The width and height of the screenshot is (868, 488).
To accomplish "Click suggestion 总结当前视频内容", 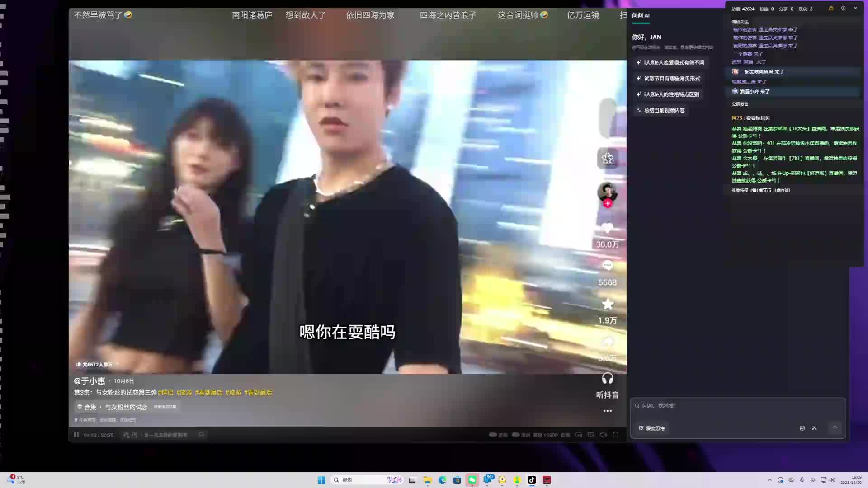I will click(x=660, y=110).
